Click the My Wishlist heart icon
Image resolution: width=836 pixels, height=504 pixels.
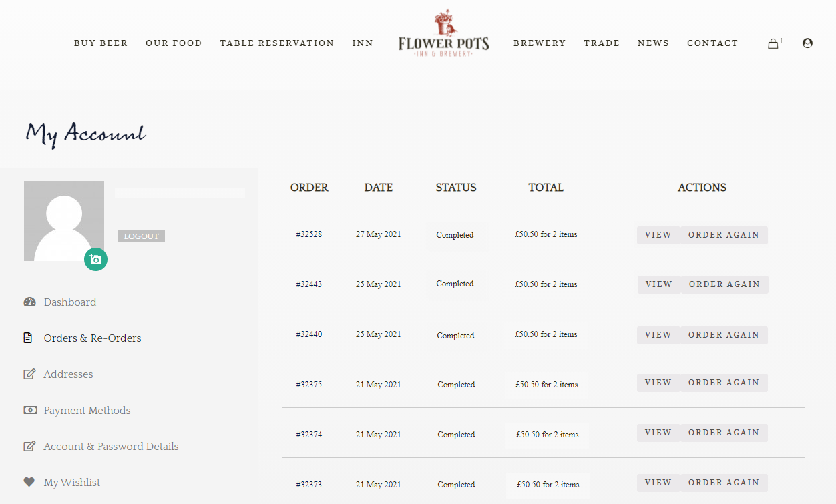point(29,482)
